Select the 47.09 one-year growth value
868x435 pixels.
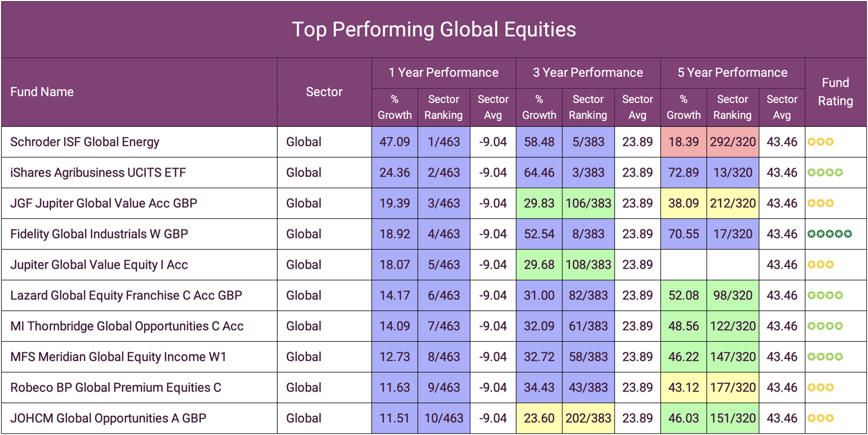[395, 142]
